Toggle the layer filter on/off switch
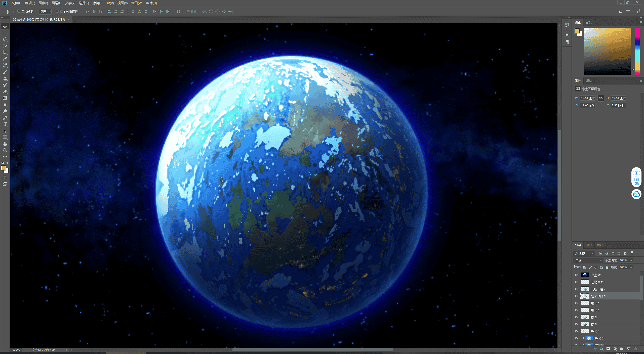644x354 pixels. 632,253
